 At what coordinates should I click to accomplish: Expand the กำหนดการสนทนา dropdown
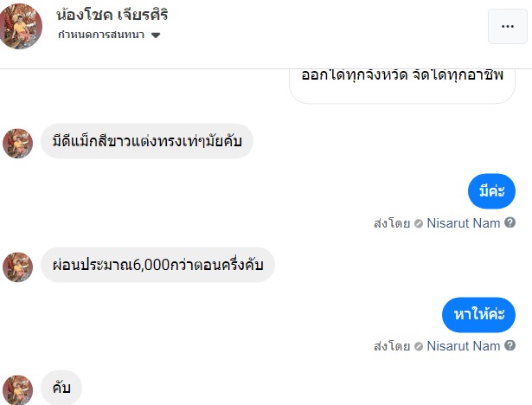point(156,35)
